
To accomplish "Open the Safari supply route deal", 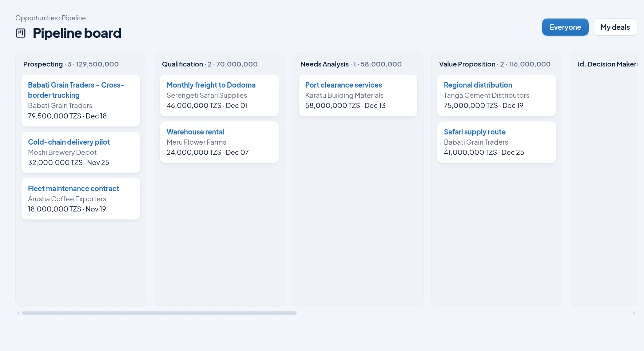I will [474, 132].
